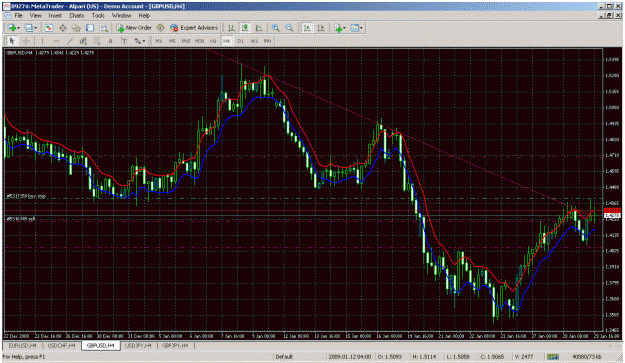Switch to M5 timeframe
Viewport: 625px width, 363px height.
click(x=172, y=41)
